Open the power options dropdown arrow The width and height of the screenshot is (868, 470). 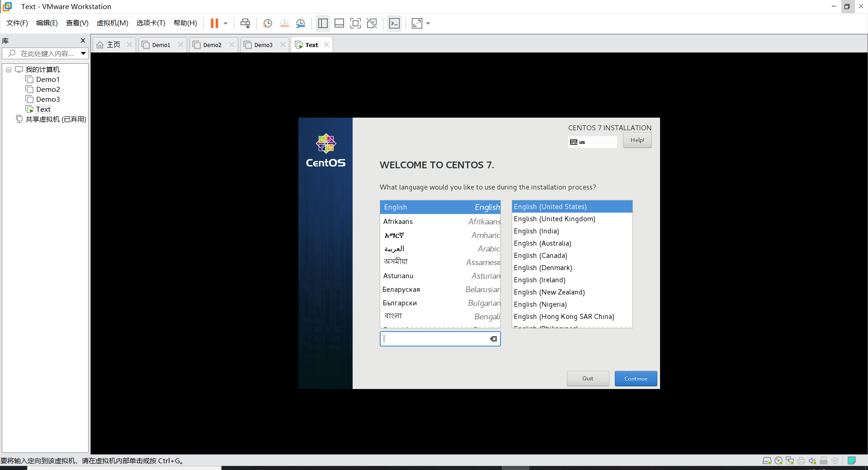click(226, 24)
